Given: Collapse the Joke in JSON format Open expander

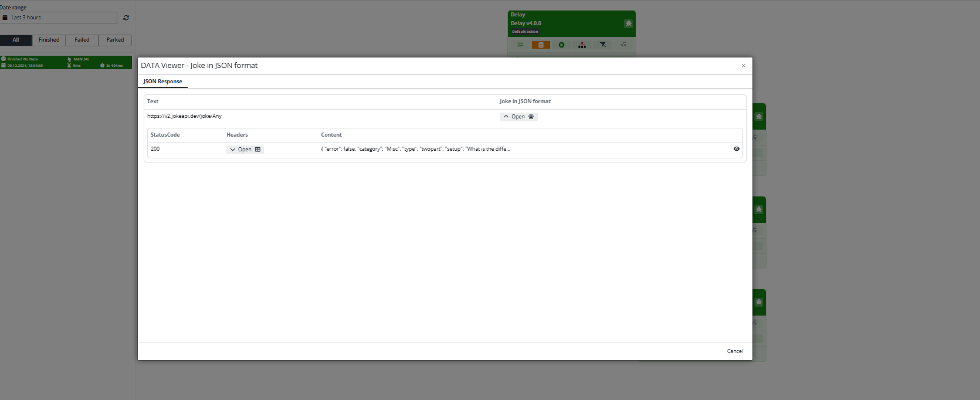Looking at the screenshot, I should click(518, 117).
